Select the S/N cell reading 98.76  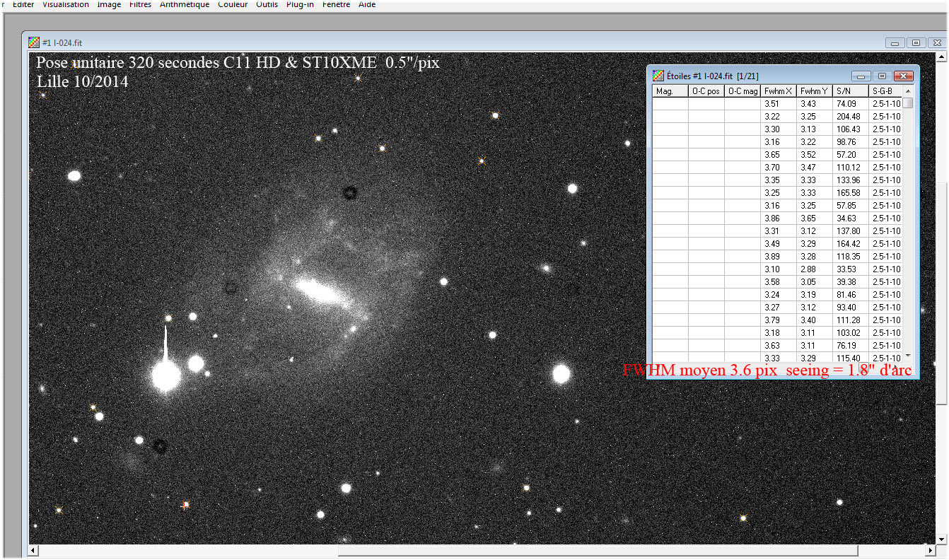coord(851,142)
